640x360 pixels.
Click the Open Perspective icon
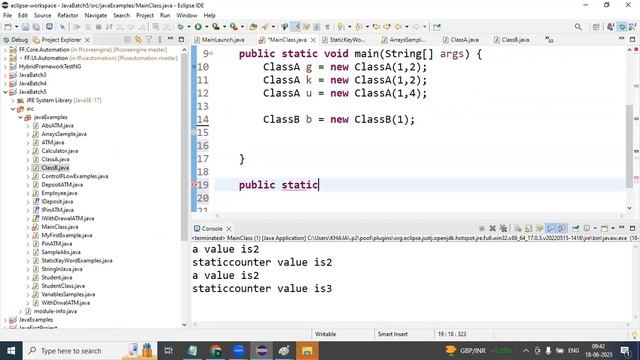[x=596, y=27]
